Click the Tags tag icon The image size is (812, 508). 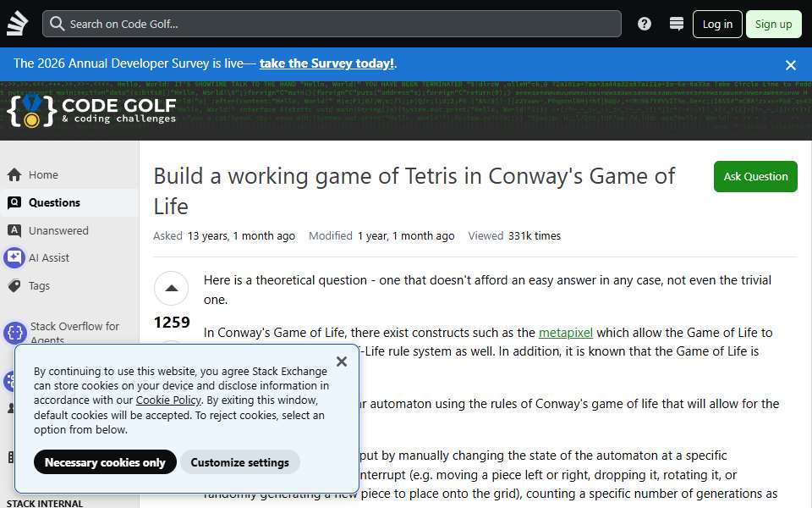[14, 285]
